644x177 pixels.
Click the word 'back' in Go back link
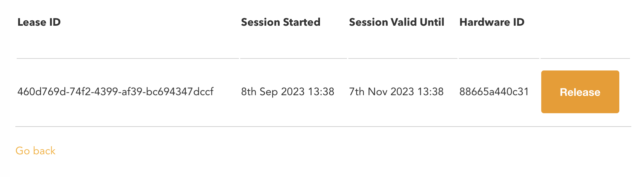pos(44,151)
